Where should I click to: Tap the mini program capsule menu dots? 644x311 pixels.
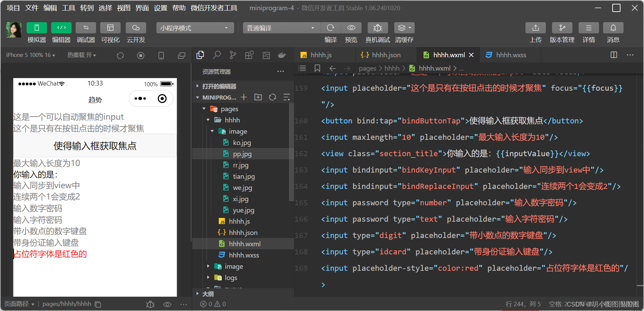tap(140, 99)
